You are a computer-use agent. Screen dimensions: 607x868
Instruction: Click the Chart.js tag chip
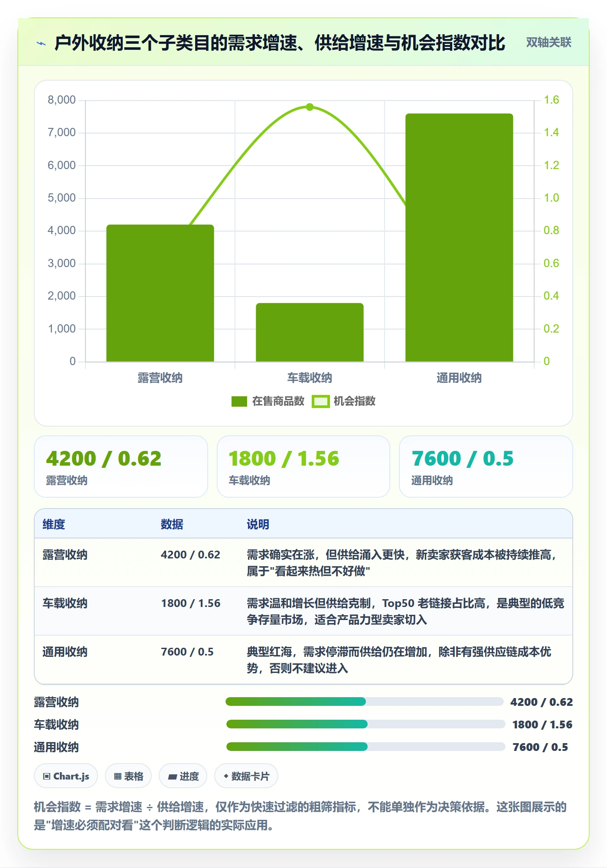coord(66,776)
